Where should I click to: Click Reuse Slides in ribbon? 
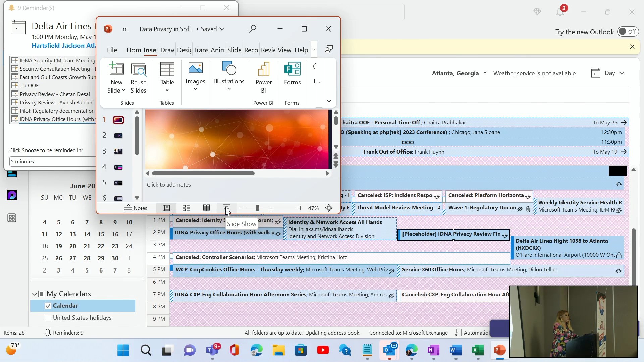(139, 78)
